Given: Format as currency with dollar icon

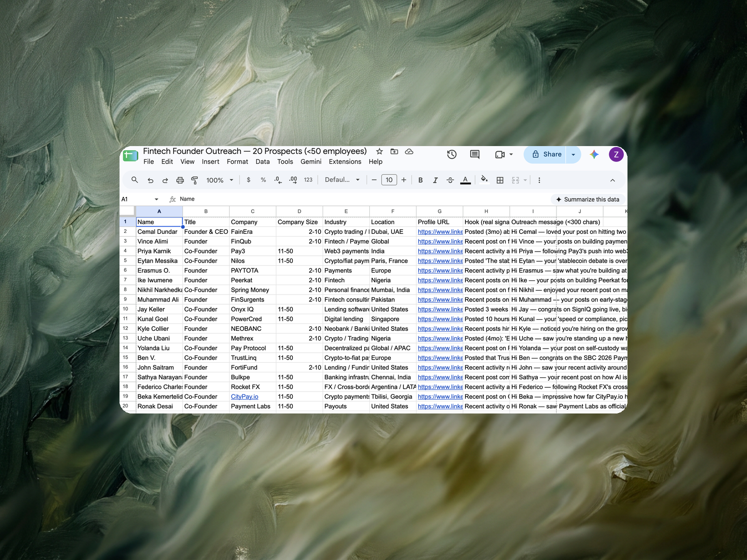Looking at the screenshot, I should [x=248, y=180].
